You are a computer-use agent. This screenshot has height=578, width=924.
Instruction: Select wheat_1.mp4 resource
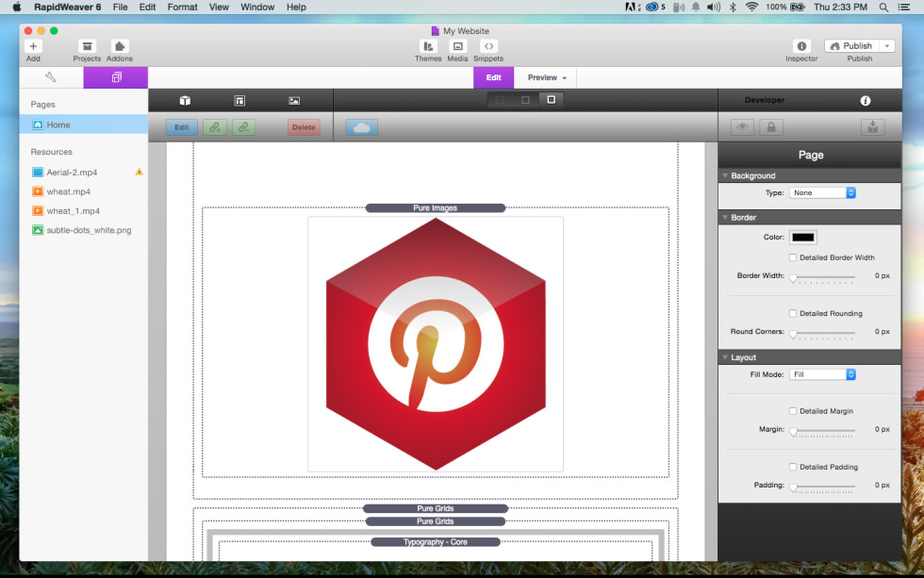[x=84, y=211]
